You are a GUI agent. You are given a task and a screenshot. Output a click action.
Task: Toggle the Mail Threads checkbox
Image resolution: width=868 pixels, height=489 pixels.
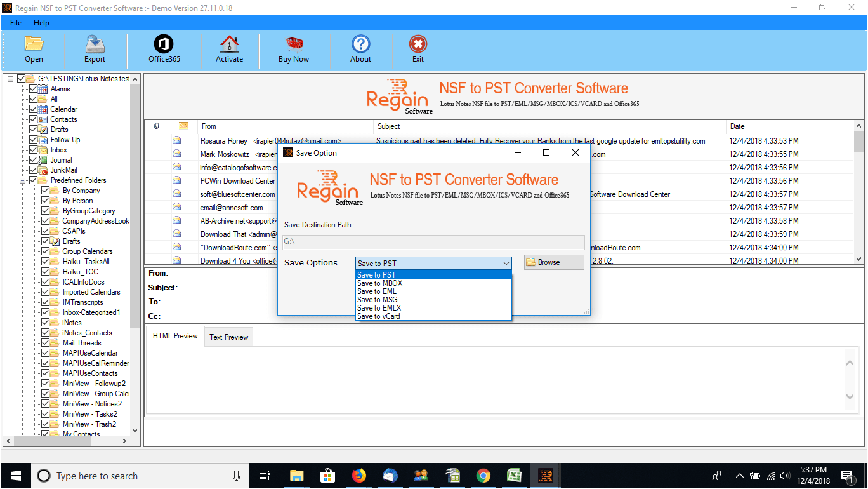(46, 343)
